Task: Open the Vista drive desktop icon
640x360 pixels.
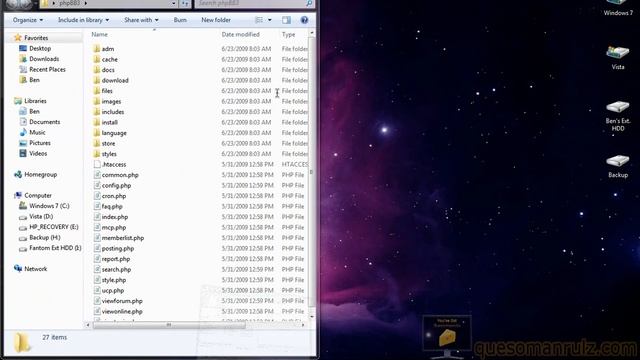Action: tap(618, 58)
